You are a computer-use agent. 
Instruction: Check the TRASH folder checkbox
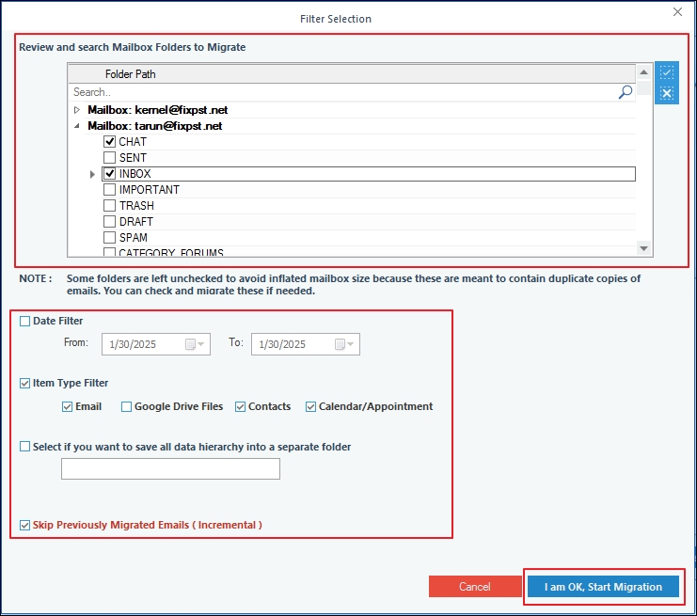(109, 206)
